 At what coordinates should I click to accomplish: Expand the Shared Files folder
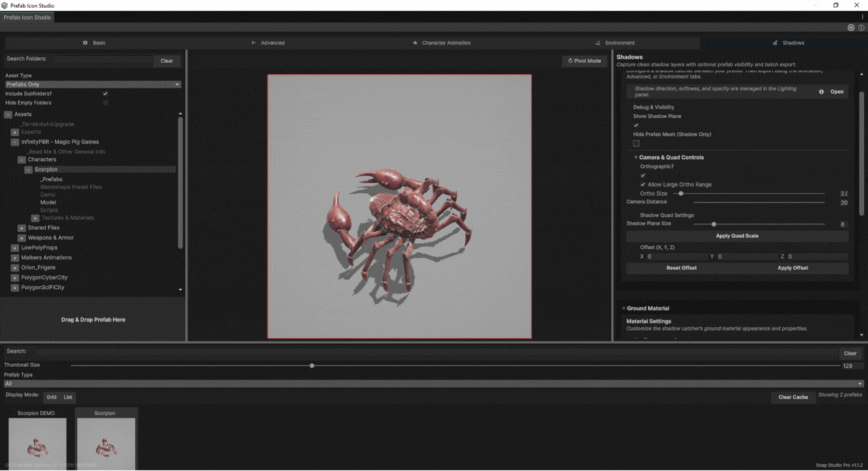[x=22, y=228]
